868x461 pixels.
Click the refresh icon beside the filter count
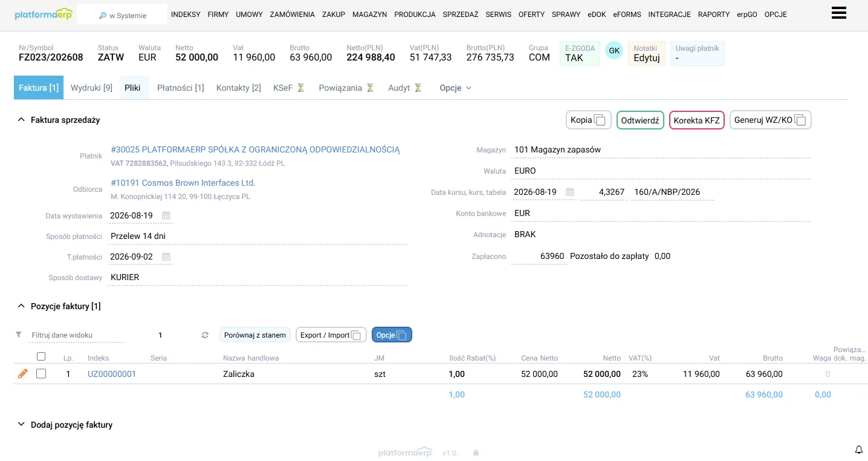205,335
